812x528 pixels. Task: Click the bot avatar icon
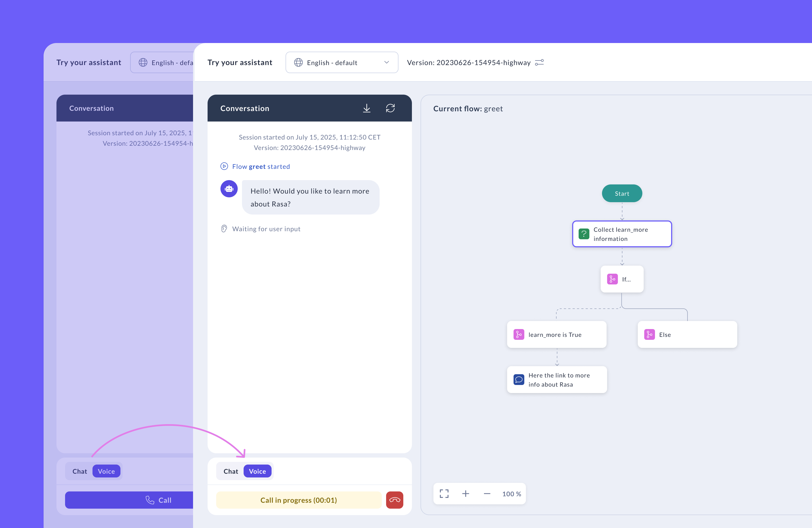click(229, 189)
